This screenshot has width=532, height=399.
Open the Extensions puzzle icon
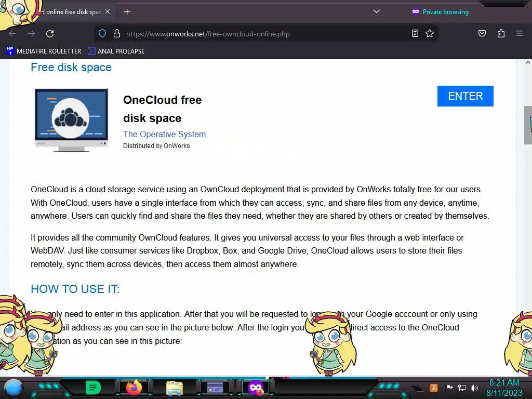pos(501,33)
